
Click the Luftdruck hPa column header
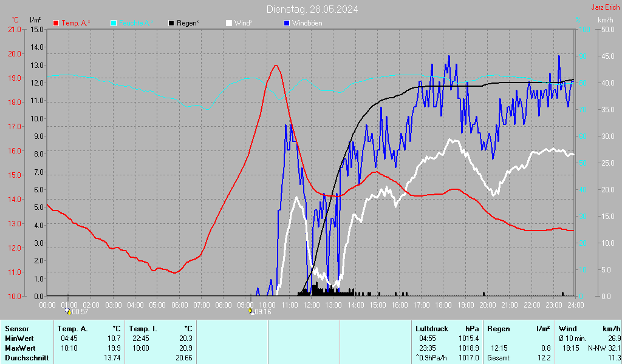coord(447,329)
